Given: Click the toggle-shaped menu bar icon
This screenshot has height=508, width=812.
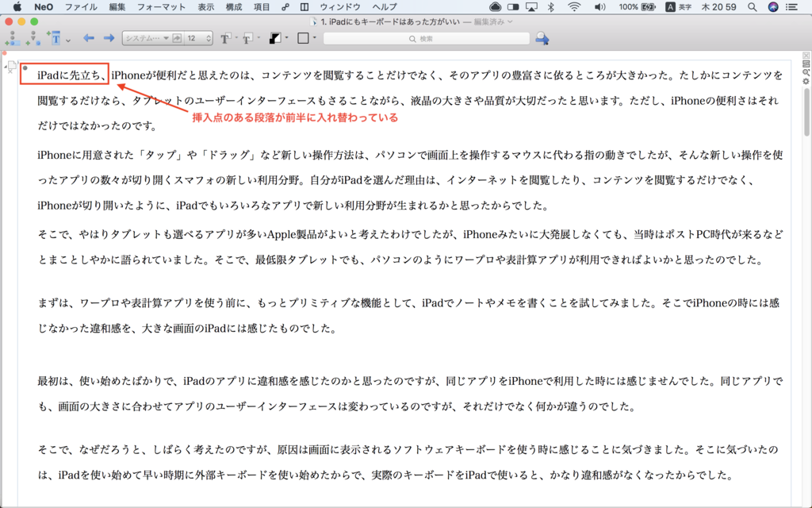Looking at the screenshot, I should pos(513,6).
